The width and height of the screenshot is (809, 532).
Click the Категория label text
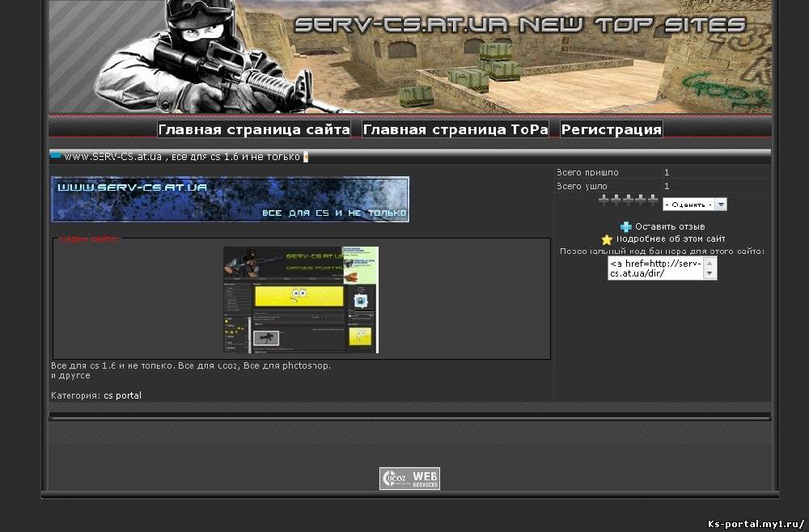[76, 395]
